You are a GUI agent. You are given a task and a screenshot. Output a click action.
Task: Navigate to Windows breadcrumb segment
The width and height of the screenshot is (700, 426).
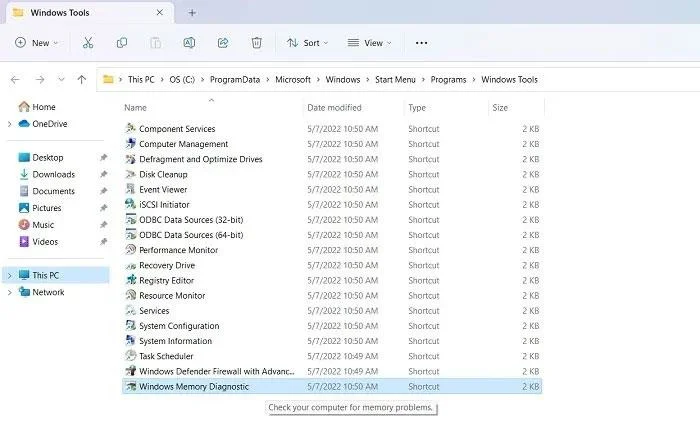click(343, 79)
